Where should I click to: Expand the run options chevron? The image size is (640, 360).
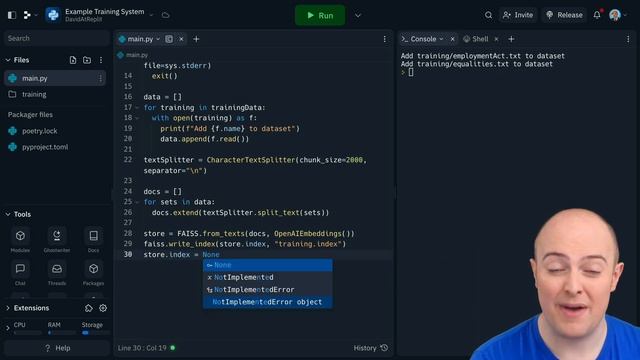point(358,16)
